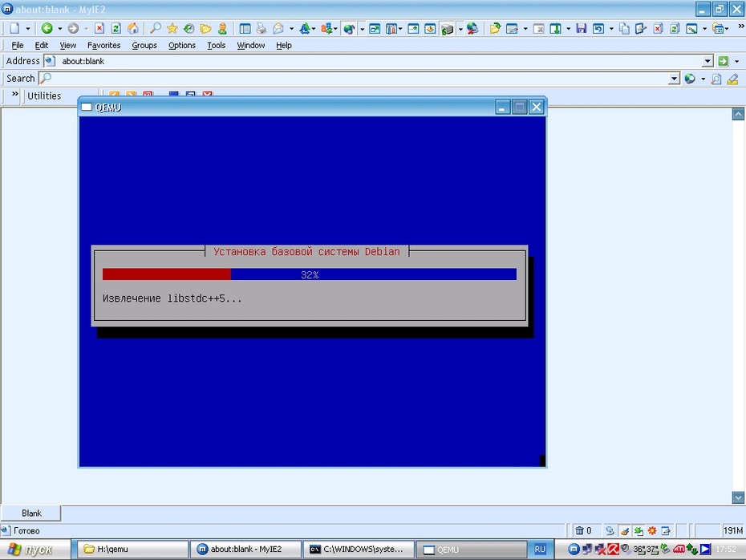Image resolution: width=746 pixels, height=560 pixels.
Task: Click the find-in-page magnifier icon
Action: click(x=716, y=79)
